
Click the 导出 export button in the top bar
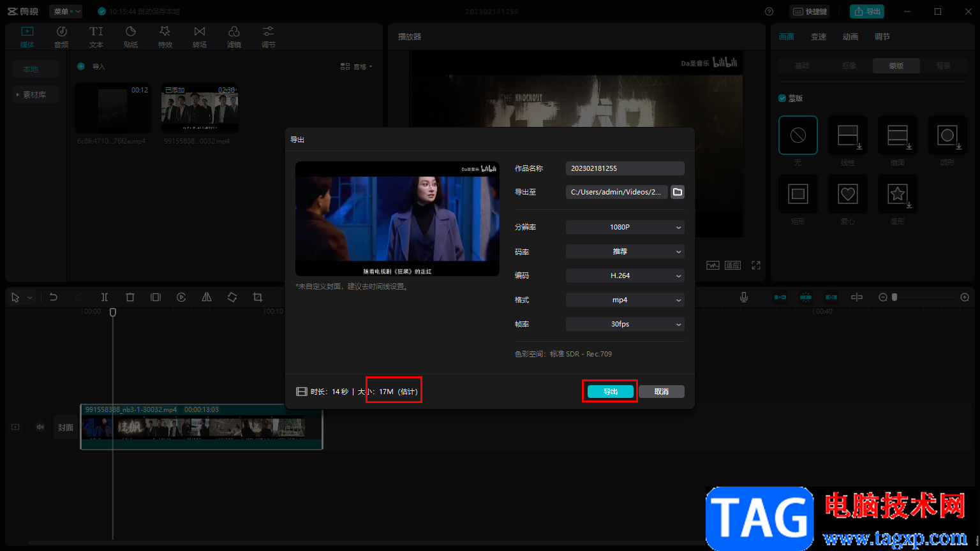867,11
